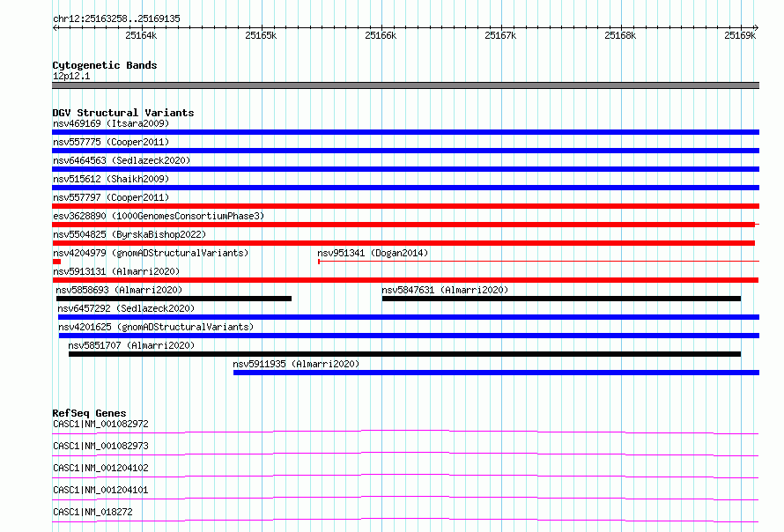Click the left arrowhead of the coordinate ruler
The height and width of the screenshot is (532, 784).
click(x=55, y=27)
